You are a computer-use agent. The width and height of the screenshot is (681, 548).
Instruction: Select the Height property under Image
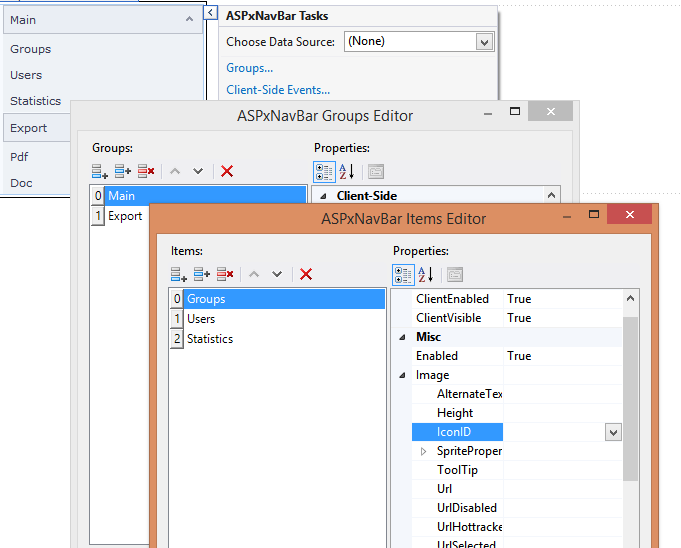[x=455, y=413]
